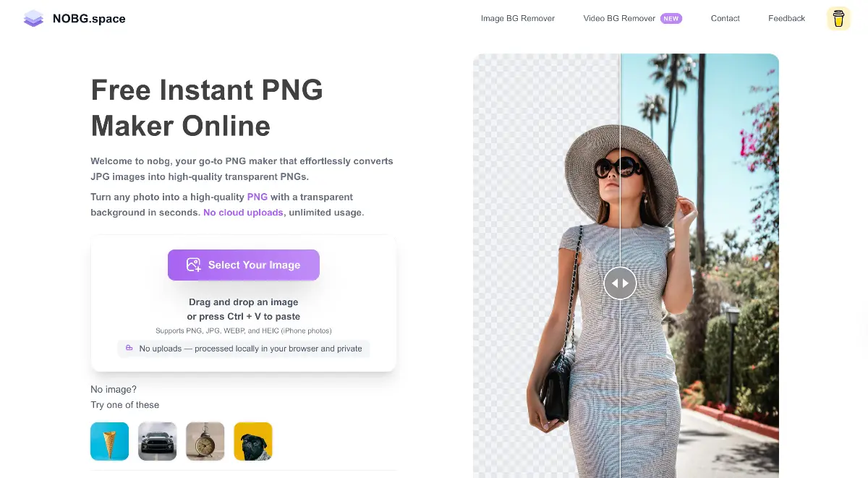Open Image BG Remover in navigation

pyautogui.click(x=518, y=19)
